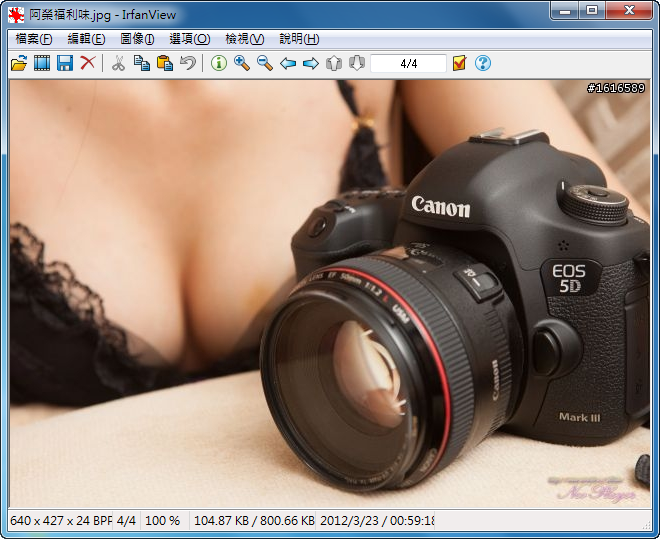Open settings with the checkmark properties icon
Image resolution: width=660 pixels, height=539 pixels.
tap(460, 63)
